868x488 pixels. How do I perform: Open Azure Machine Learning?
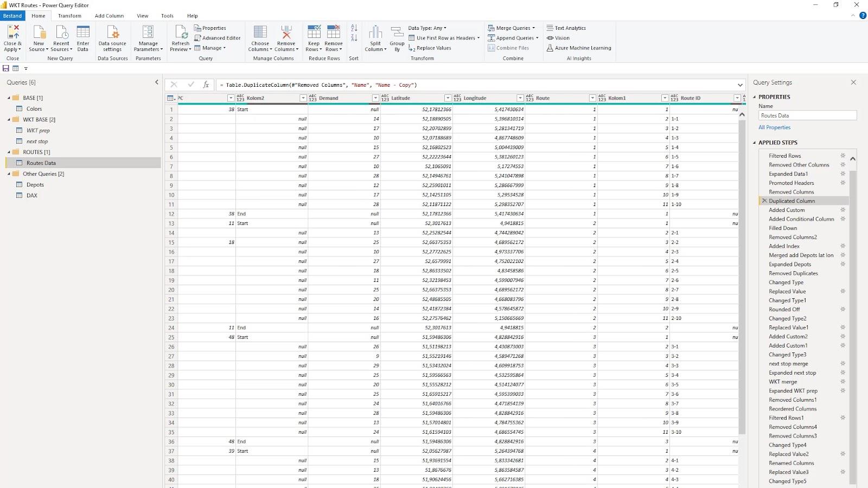(x=578, y=48)
